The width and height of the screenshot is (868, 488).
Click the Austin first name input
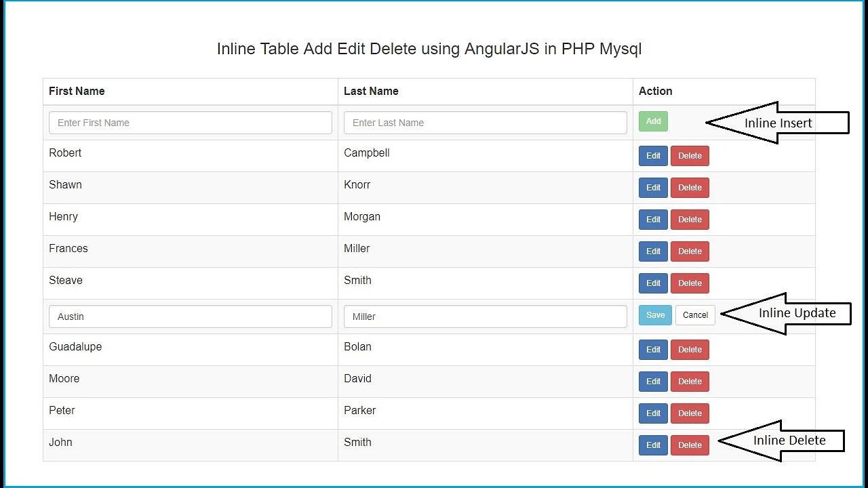[x=191, y=317]
